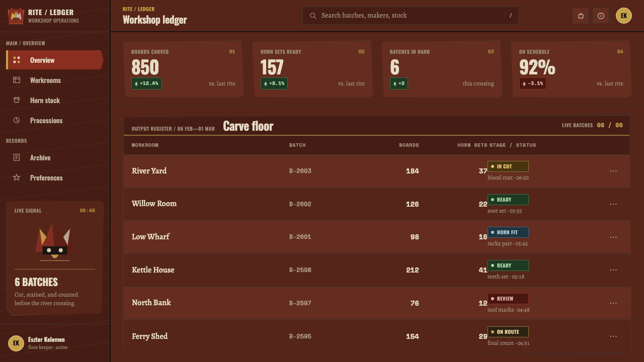Expand row options for North Bank
The image size is (644, 362).
[x=613, y=303]
